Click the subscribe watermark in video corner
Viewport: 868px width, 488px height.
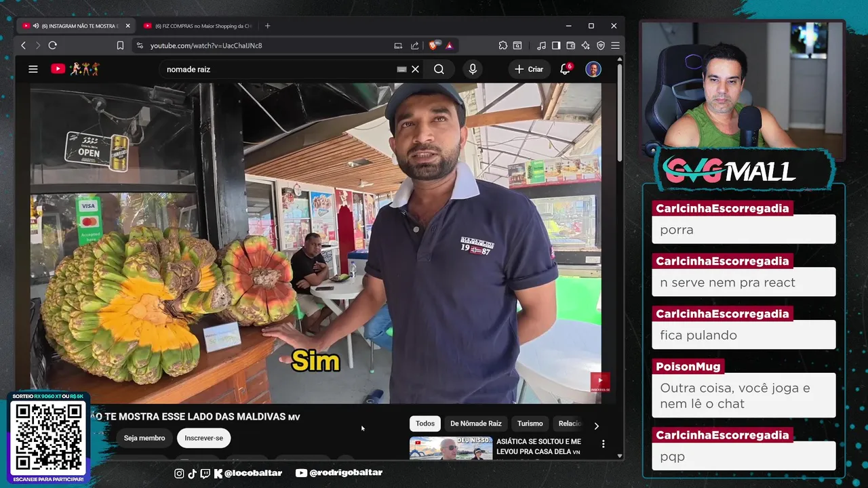click(x=599, y=383)
